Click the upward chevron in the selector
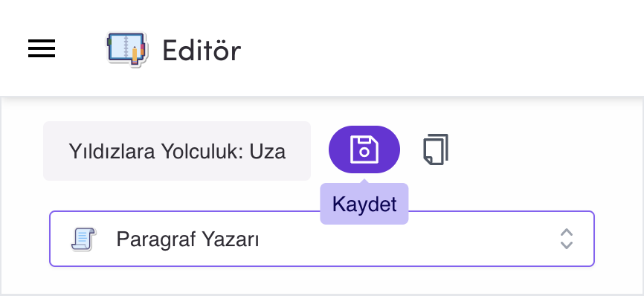The image size is (644, 296). (x=567, y=232)
